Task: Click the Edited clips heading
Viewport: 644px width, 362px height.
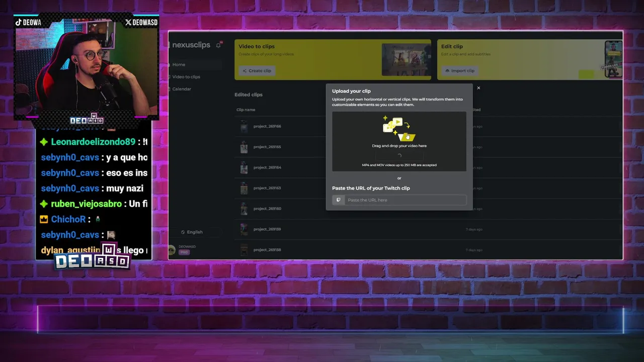Action: 249,95
